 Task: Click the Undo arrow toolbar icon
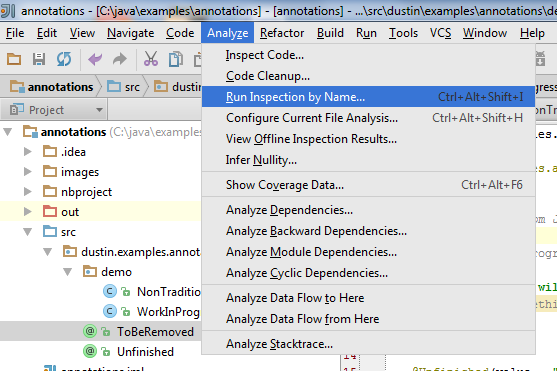click(95, 59)
